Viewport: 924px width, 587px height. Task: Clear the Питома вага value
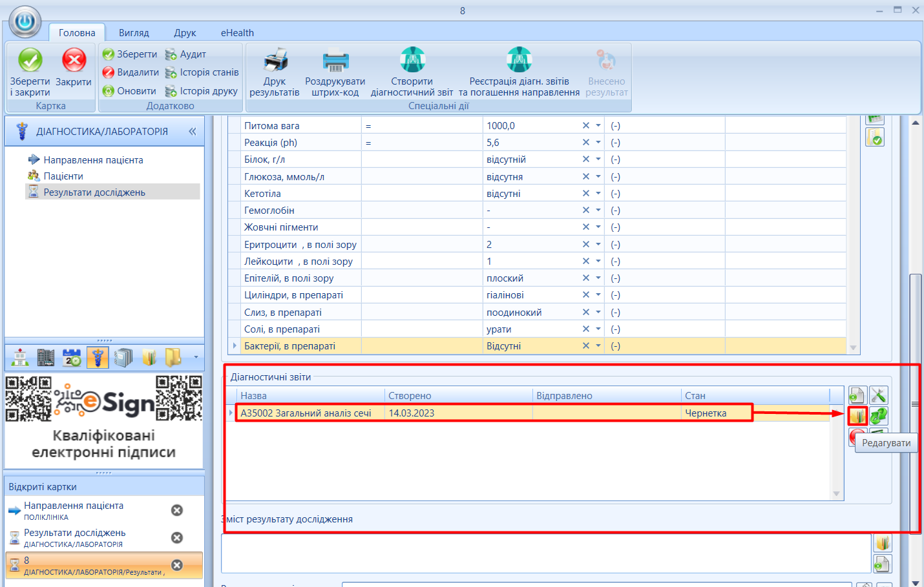[x=586, y=125]
